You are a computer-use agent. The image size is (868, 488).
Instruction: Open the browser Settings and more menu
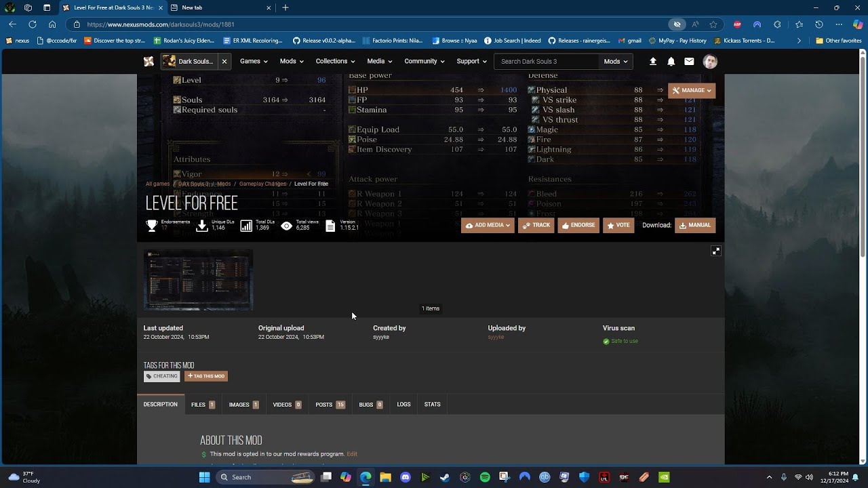click(839, 24)
